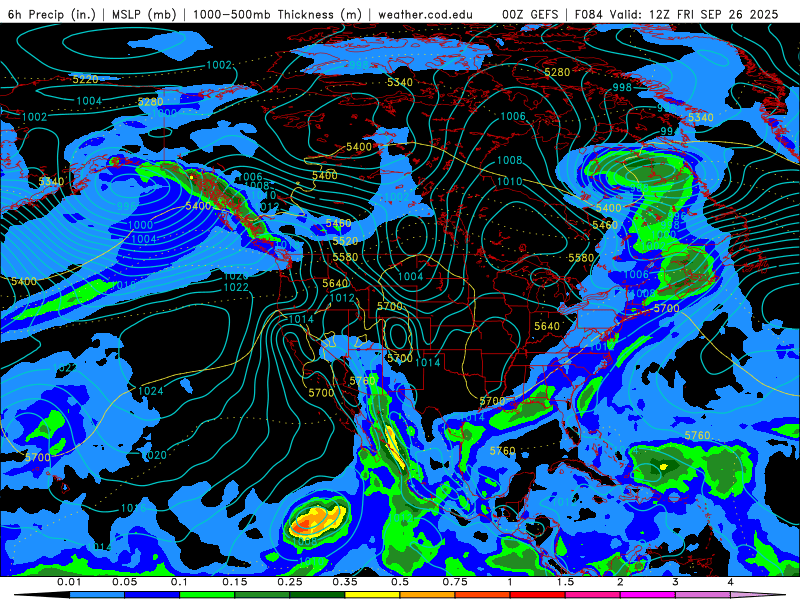Select the yellow 0.35–0.5 legend swatch
The width and height of the screenshot is (800, 600).
(372, 595)
